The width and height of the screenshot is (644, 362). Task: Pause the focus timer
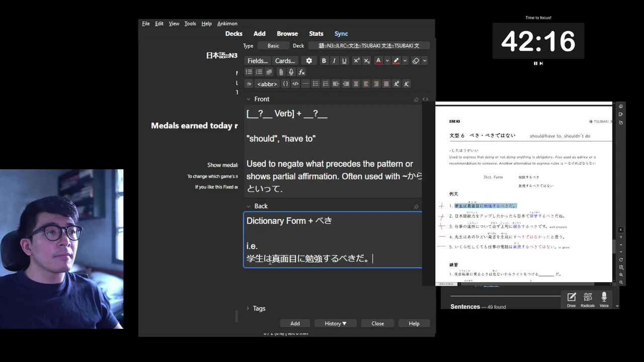[535, 63]
